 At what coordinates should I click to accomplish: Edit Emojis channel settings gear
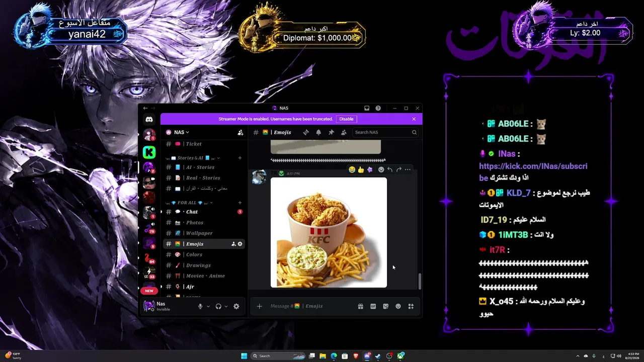240,244
